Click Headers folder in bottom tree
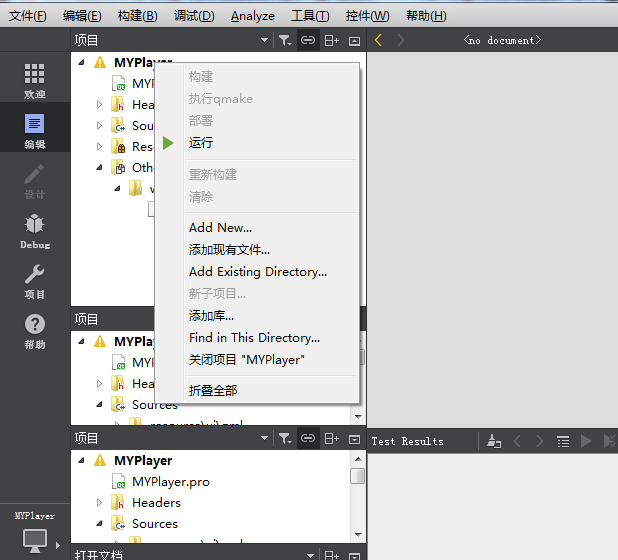This screenshot has height=560, width=618. point(156,502)
